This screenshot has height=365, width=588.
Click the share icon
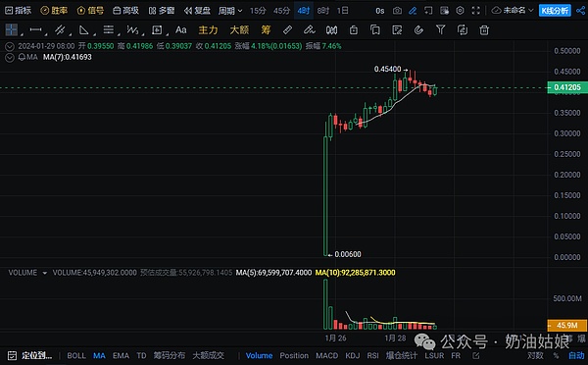click(x=580, y=11)
